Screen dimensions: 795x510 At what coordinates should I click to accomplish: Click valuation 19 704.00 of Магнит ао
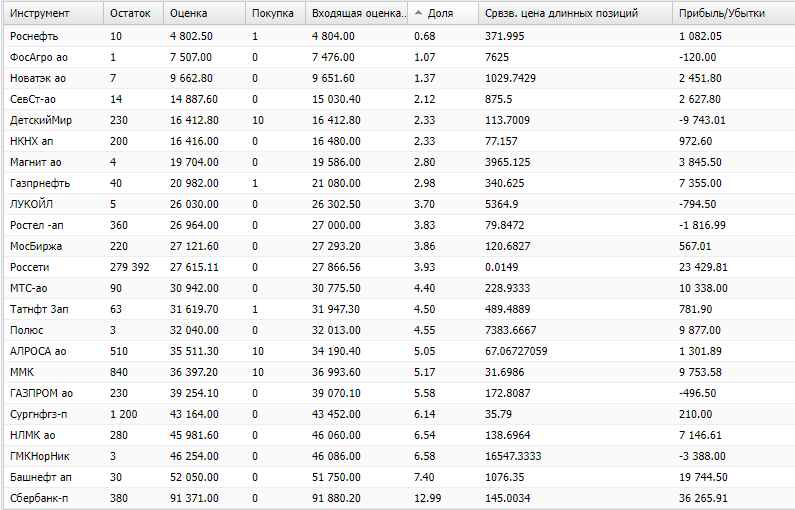point(194,163)
